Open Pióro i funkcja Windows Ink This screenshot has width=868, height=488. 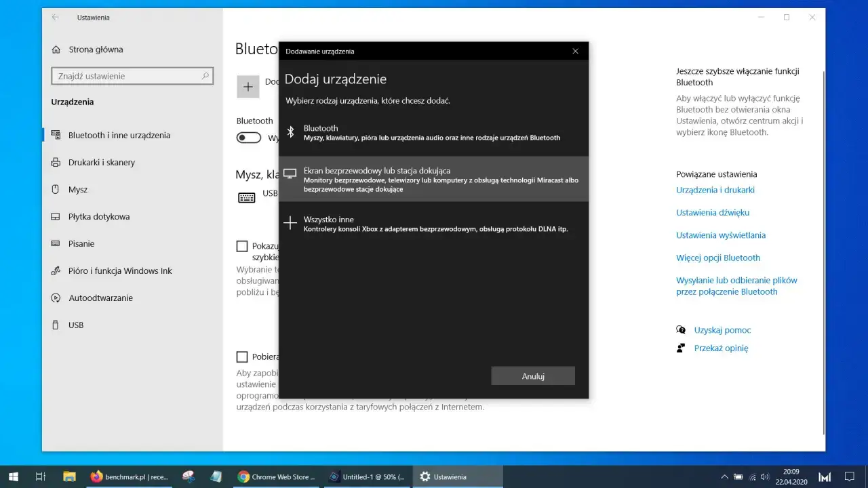tap(112, 270)
